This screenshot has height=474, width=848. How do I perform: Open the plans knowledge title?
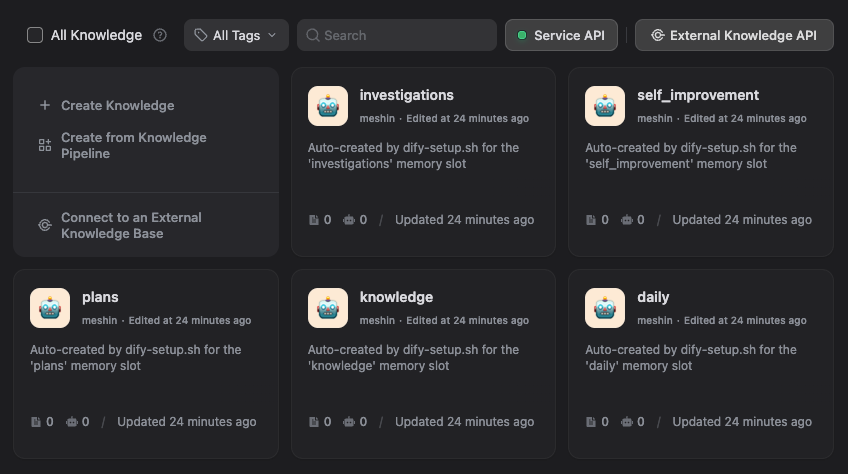(100, 298)
